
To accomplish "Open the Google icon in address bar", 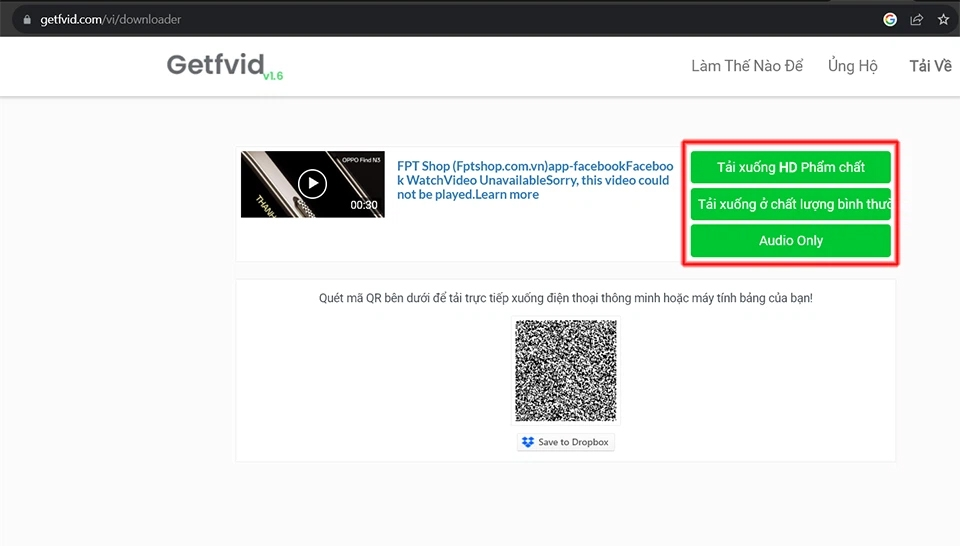I will 890,20.
